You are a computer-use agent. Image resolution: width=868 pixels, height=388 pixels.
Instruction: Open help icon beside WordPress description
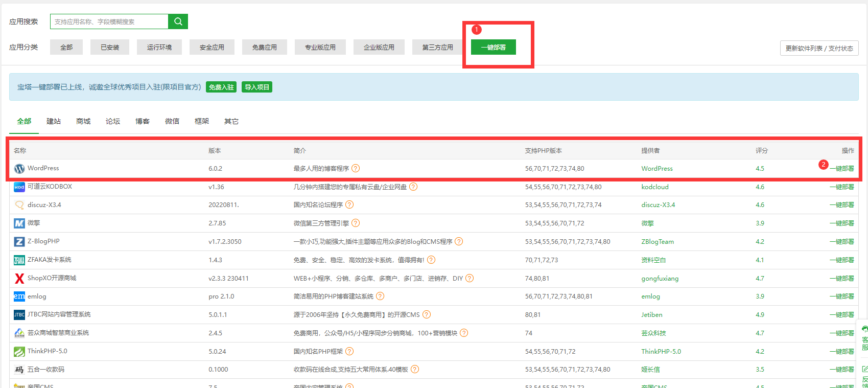click(356, 168)
